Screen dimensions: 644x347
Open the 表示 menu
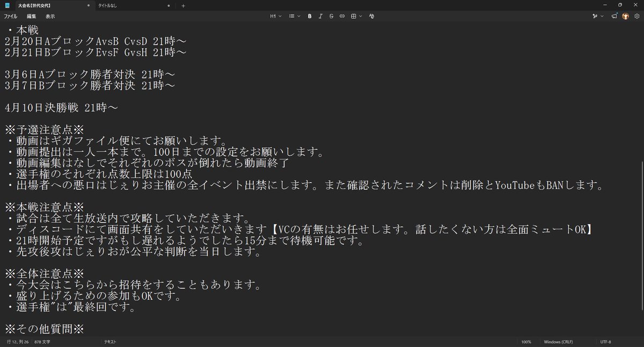coord(50,16)
